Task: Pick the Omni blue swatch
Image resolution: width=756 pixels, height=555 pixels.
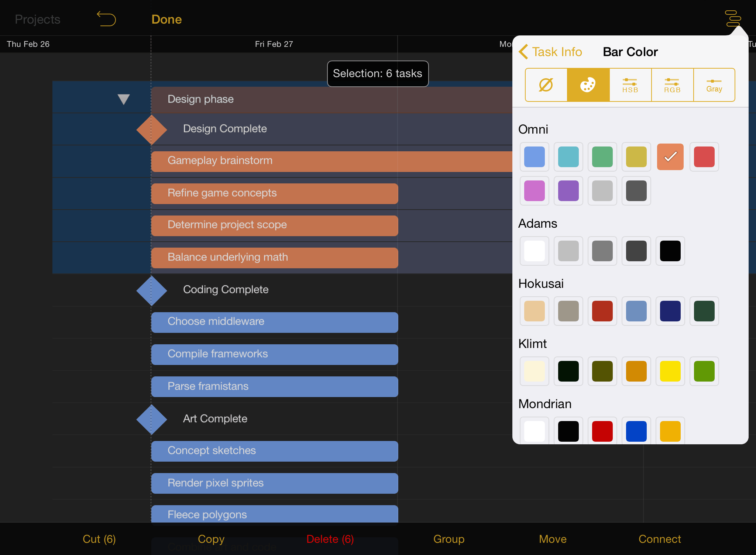Action: [535, 157]
